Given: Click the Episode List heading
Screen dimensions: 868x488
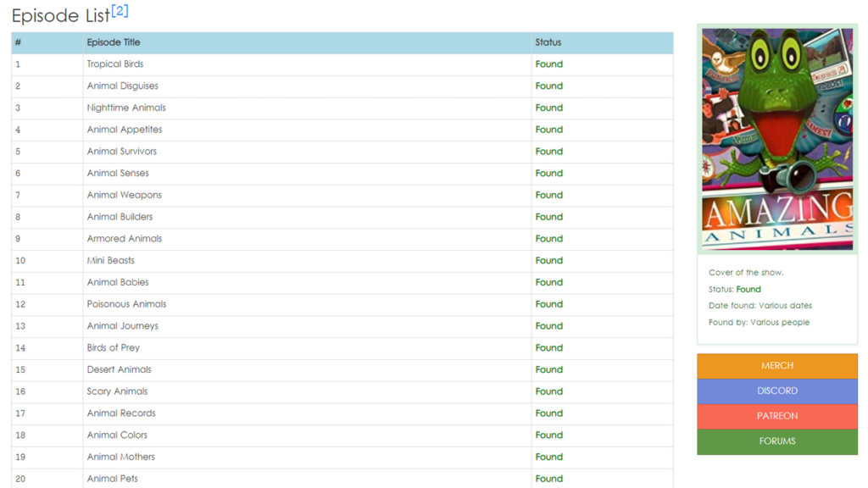Looking at the screenshot, I should click(x=60, y=16).
